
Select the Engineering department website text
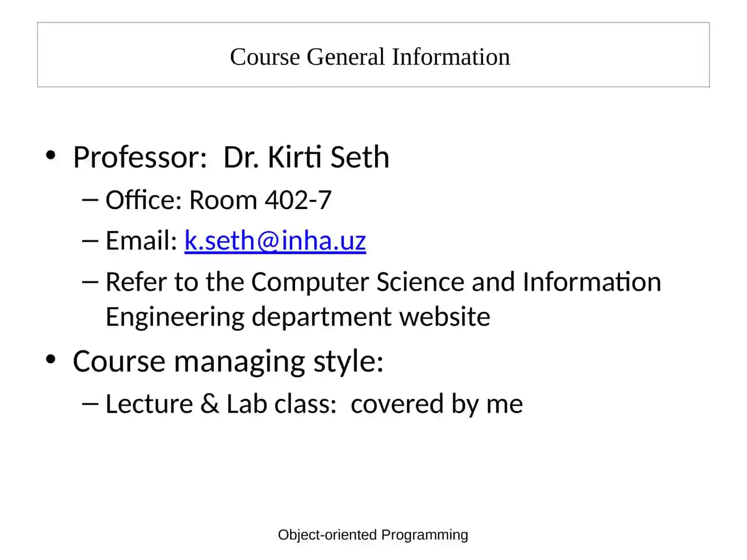click(x=298, y=317)
